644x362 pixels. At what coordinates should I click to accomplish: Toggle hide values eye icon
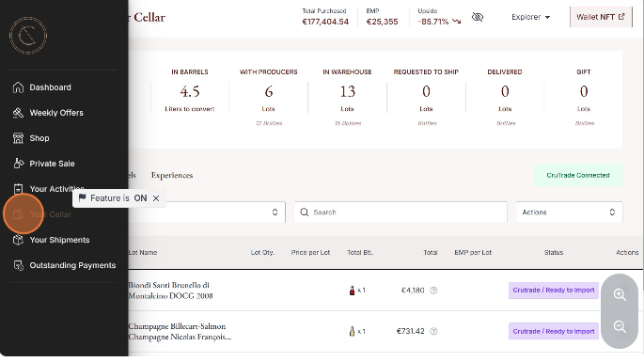point(478,17)
